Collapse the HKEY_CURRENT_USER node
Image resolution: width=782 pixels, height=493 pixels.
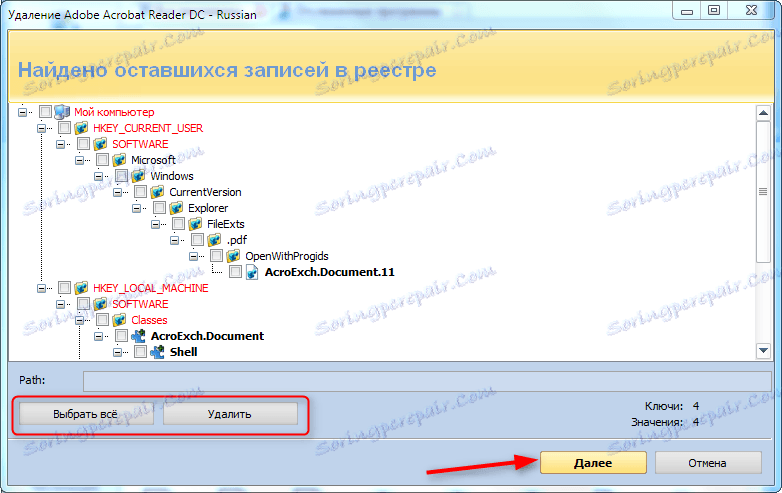(x=41, y=128)
